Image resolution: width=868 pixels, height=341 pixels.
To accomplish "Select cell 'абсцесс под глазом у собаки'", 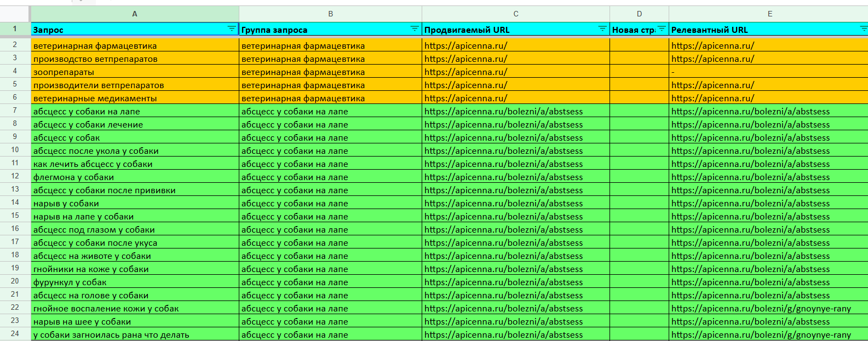I will pos(135,229).
